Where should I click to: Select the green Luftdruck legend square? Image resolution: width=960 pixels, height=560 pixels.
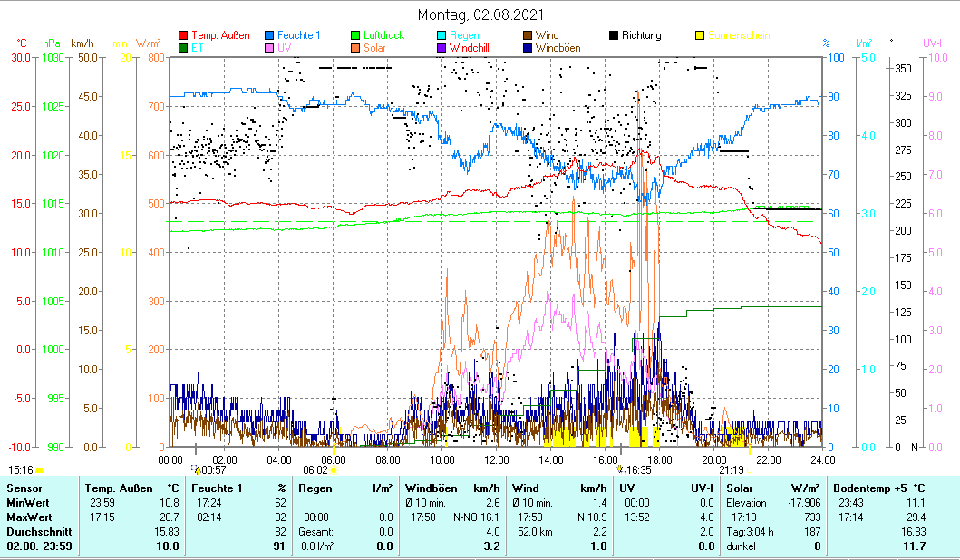[x=356, y=36]
